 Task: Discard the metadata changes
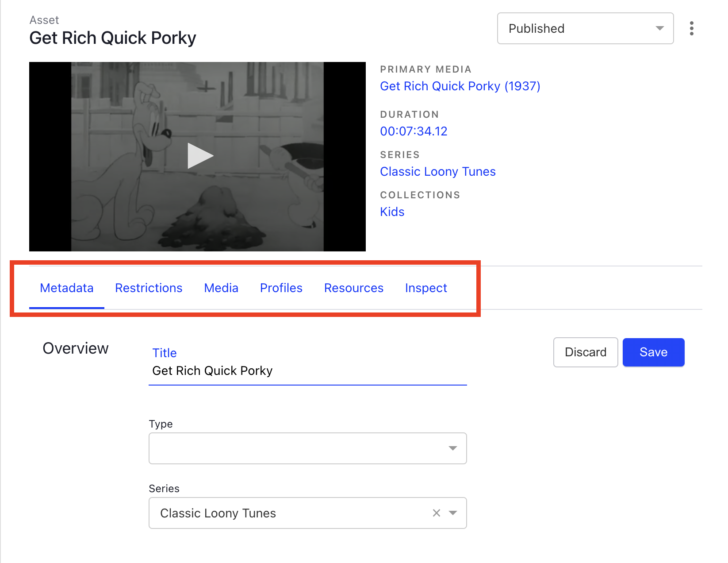tap(586, 352)
